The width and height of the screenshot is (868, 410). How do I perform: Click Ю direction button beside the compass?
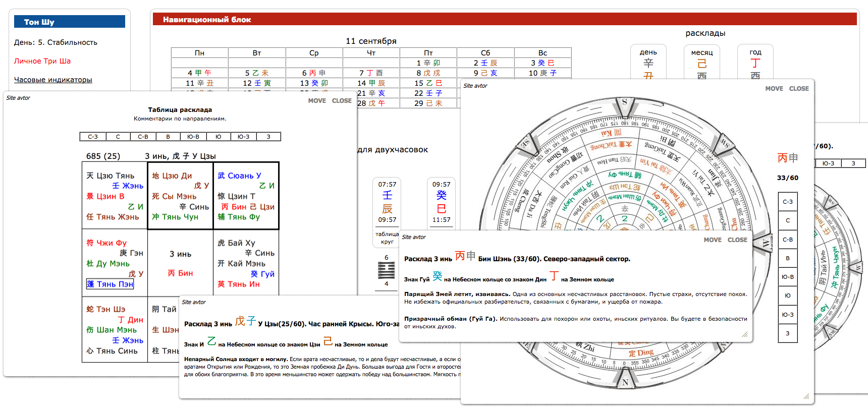pyautogui.click(x=788, y=296)
